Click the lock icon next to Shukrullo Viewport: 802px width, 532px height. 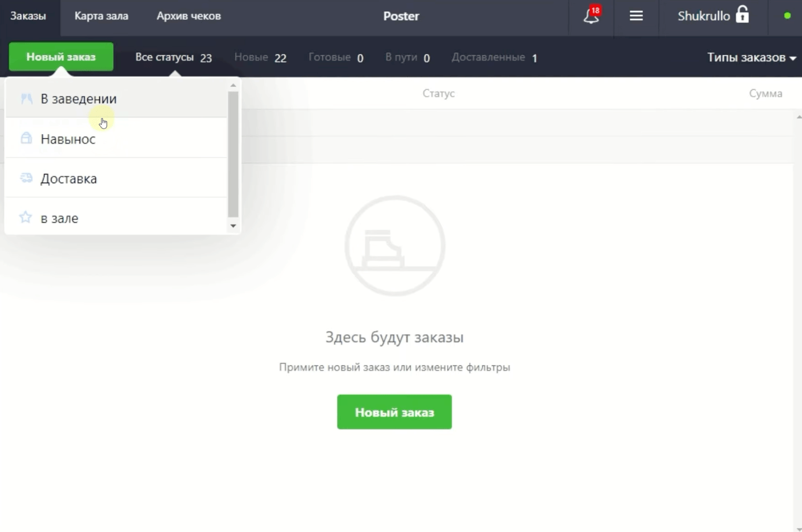click(x=742, y=14)
